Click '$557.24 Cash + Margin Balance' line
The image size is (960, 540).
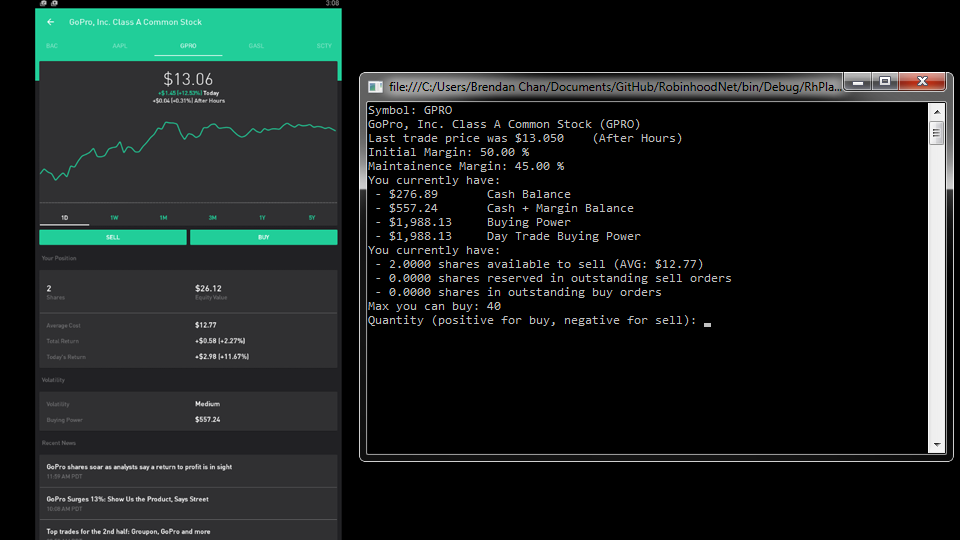(x=504, y=208)
